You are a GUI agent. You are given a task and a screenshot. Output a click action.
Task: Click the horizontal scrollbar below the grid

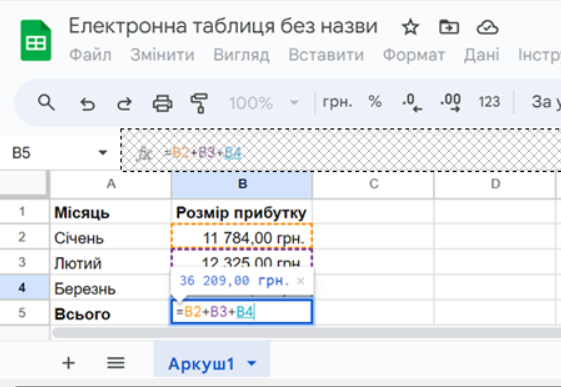307,333
